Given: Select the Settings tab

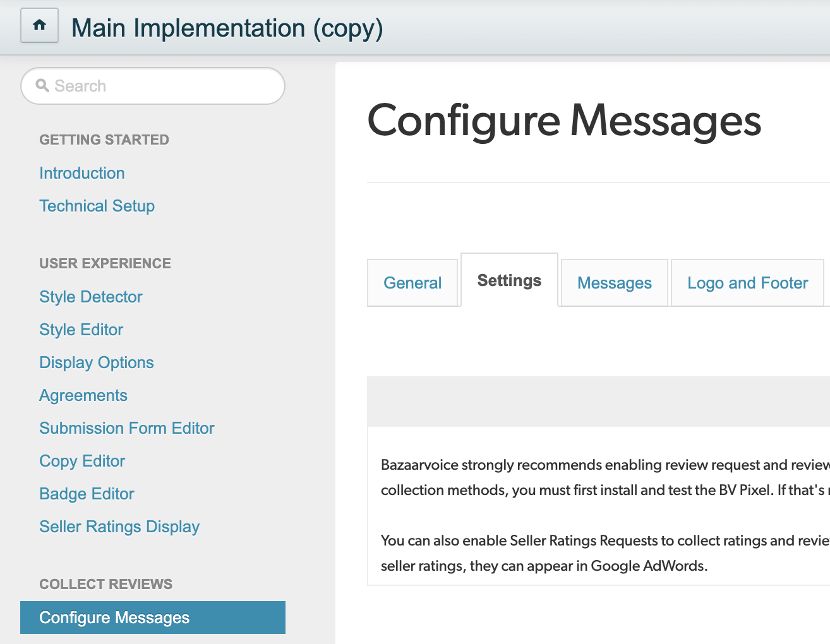Looking at the screenshot, I should pyautogui.click(x=509, y=280).
